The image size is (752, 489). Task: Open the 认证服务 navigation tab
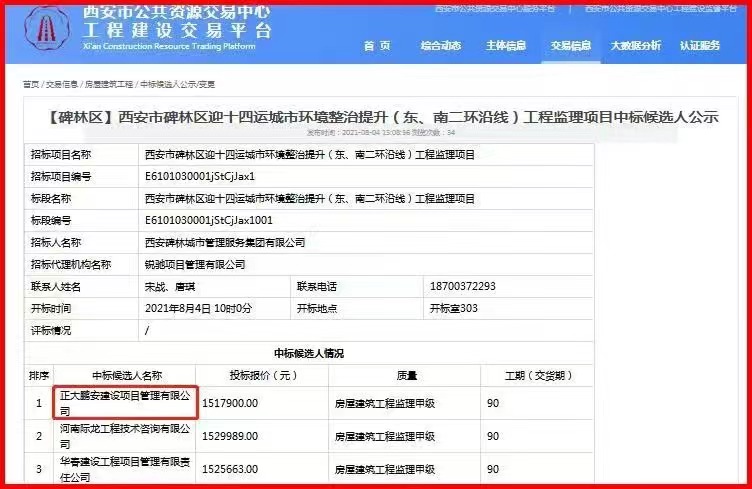pyautogui.click(x=700, y=46)
